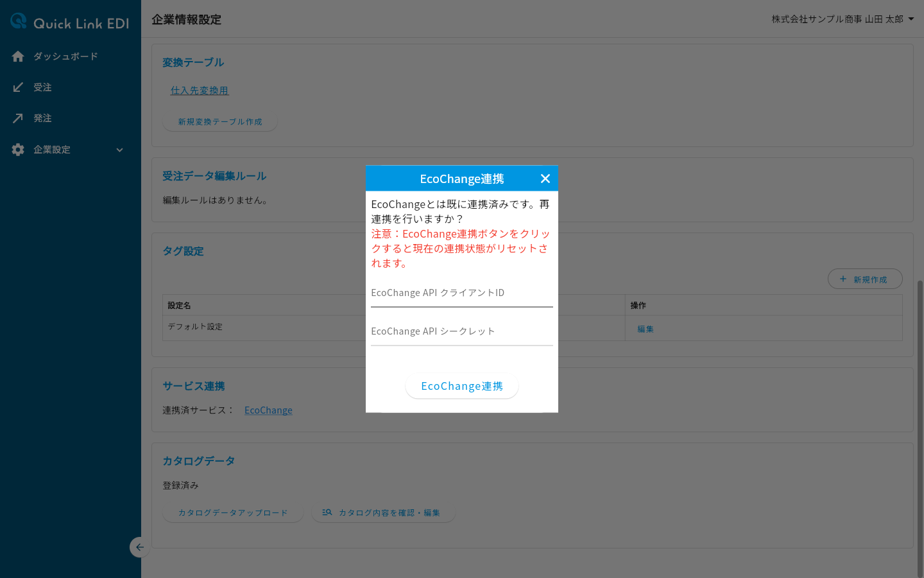The height and width of the screenshot is (578, 924).
Task: Click the サービス連携 section heading
Action: tap(194, 386)
